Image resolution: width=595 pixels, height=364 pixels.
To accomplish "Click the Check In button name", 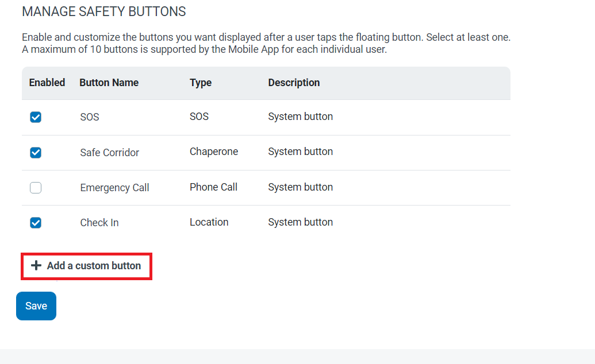I will click(x=99, y=223).
